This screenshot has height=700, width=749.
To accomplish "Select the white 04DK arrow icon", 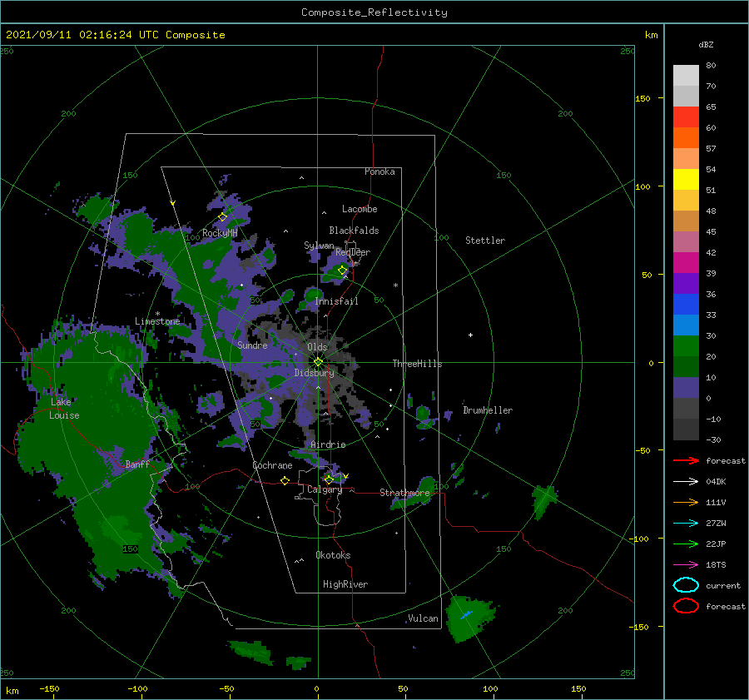I will [686, 481].
